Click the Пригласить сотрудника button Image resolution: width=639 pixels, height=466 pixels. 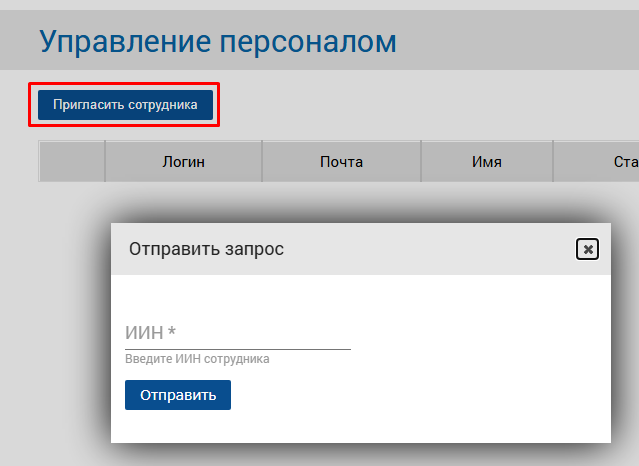click(125, 105)
